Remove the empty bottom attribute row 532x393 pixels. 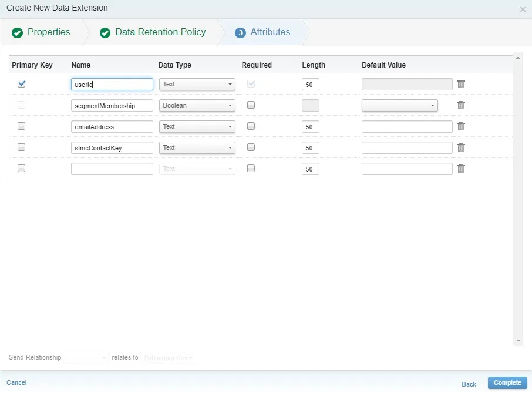point(461,169)
